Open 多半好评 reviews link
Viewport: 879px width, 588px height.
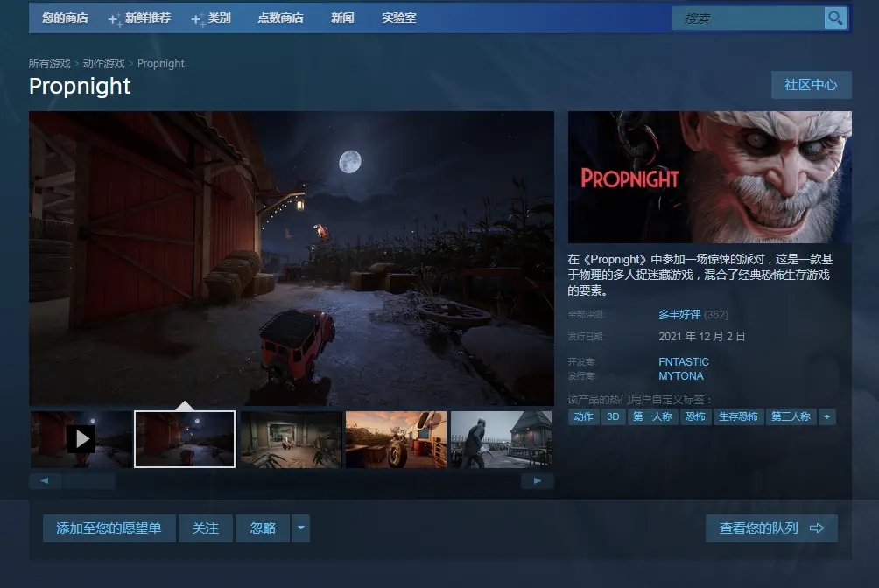[x=679, y=315]
